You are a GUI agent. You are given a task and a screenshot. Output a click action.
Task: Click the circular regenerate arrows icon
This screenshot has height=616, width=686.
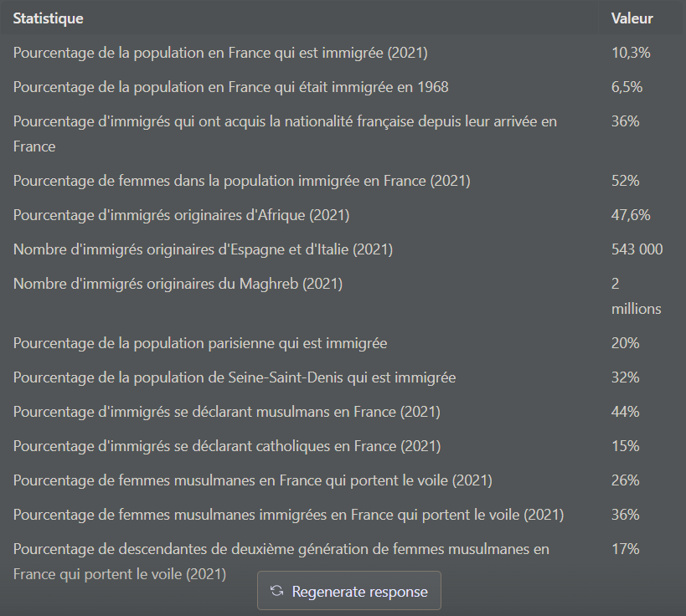[276, 591]
